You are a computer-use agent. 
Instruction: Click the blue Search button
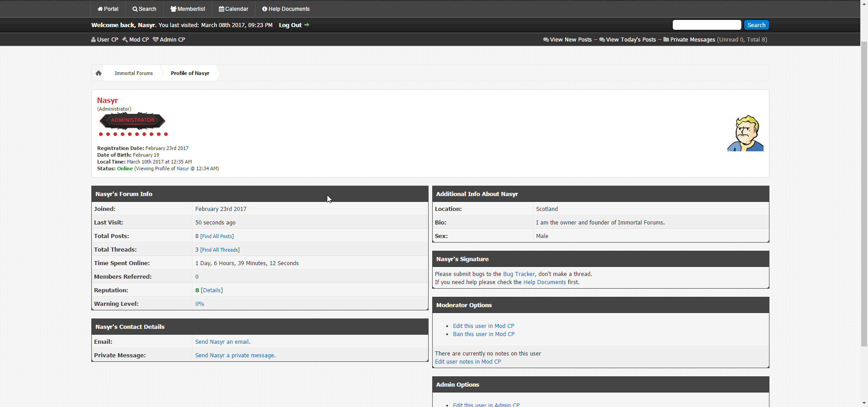[756, 25]
